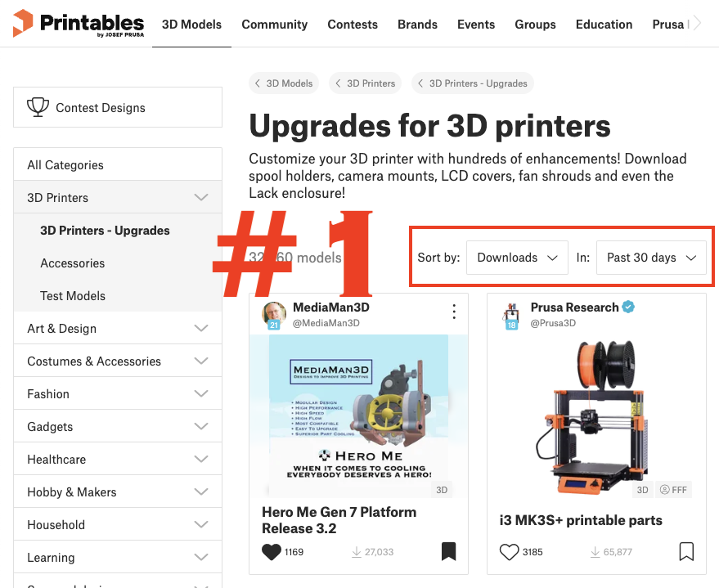Screen dimensions: 719x588
Task: Go back to 3D Printers breadcrumb
Action: [366, 83]
